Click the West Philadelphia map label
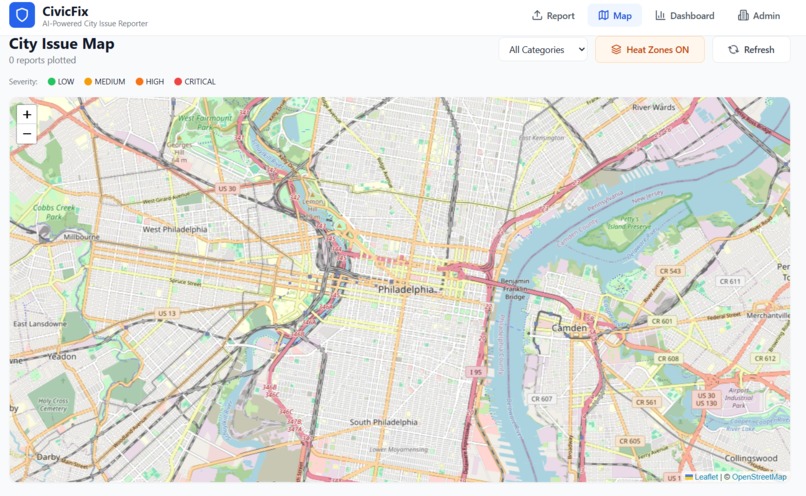The image size is (806, 496). pos(175,229)
